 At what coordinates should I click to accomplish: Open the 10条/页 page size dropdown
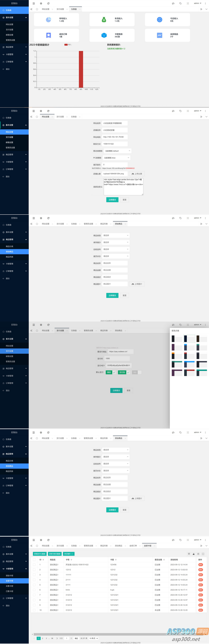point(94,638)
